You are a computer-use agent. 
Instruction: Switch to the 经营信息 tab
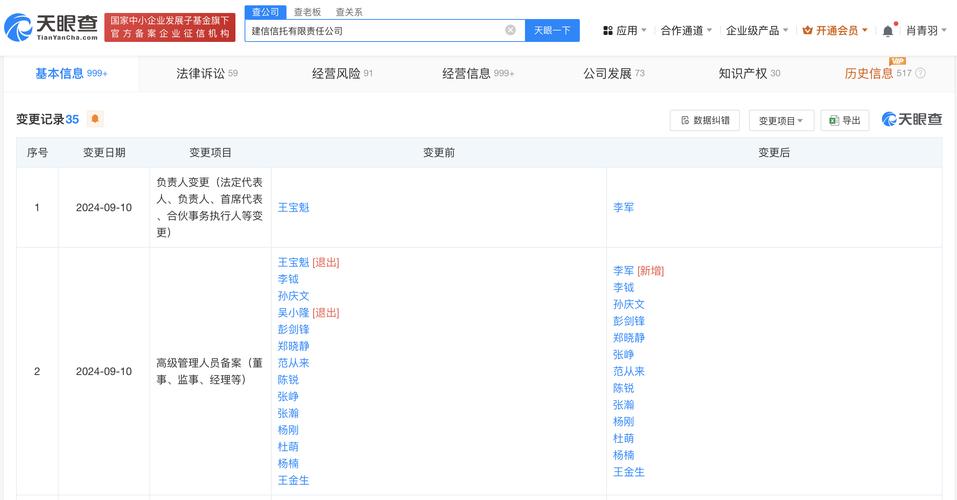tap(478, 73)
